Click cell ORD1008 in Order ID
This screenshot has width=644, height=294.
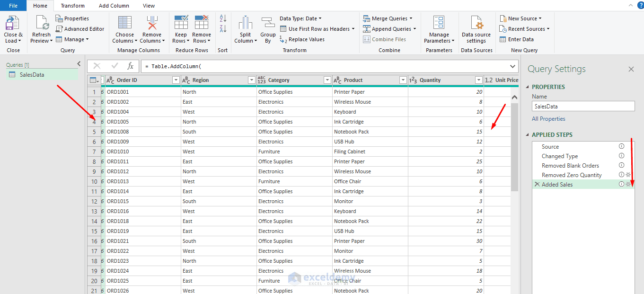pos(143,132)
